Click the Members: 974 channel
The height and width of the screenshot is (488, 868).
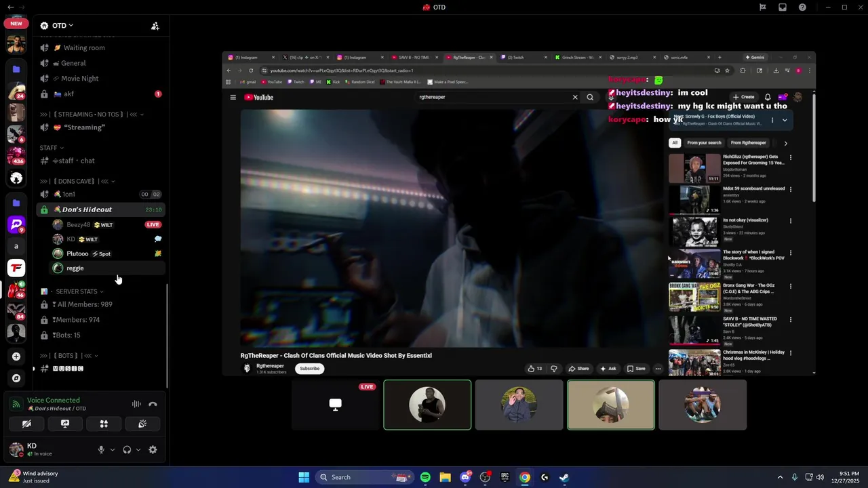100,320
